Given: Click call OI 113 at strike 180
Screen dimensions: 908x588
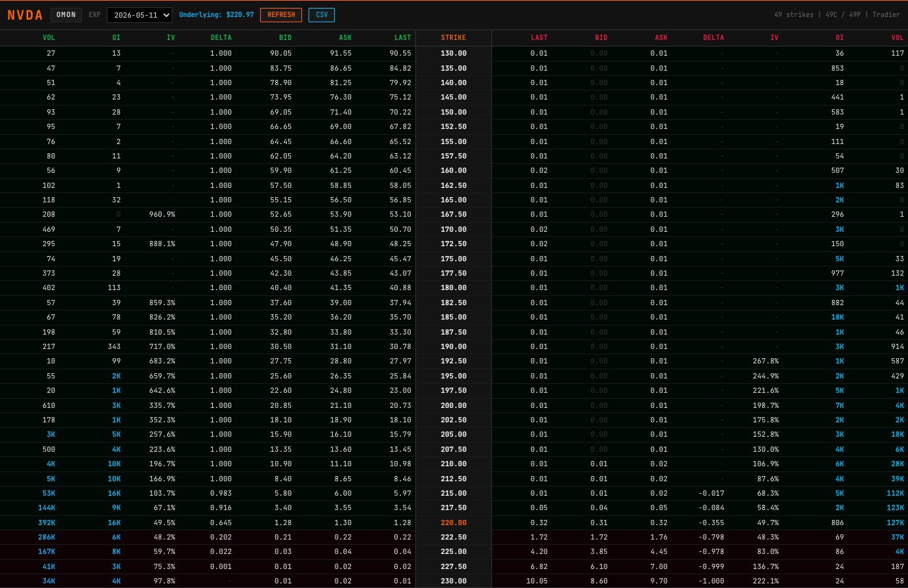Looking at the screenshot, I should 114,287.
